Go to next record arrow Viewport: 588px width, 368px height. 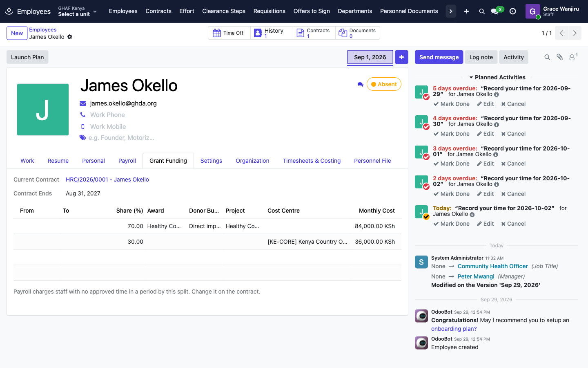click(x=575, y=33)
